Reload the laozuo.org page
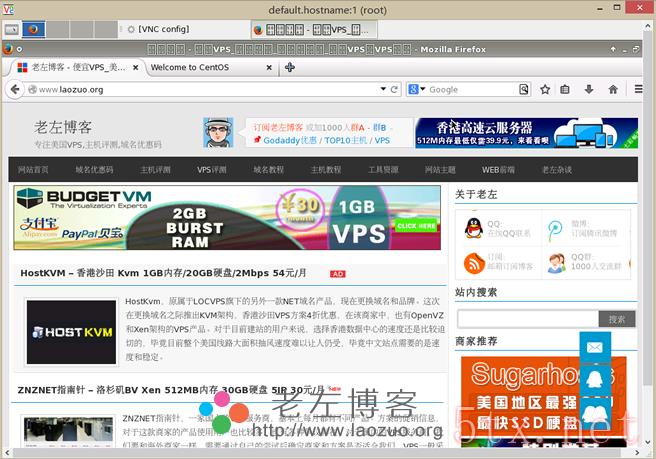This screenshot has height=459, width=656. (x=394, y=89)
